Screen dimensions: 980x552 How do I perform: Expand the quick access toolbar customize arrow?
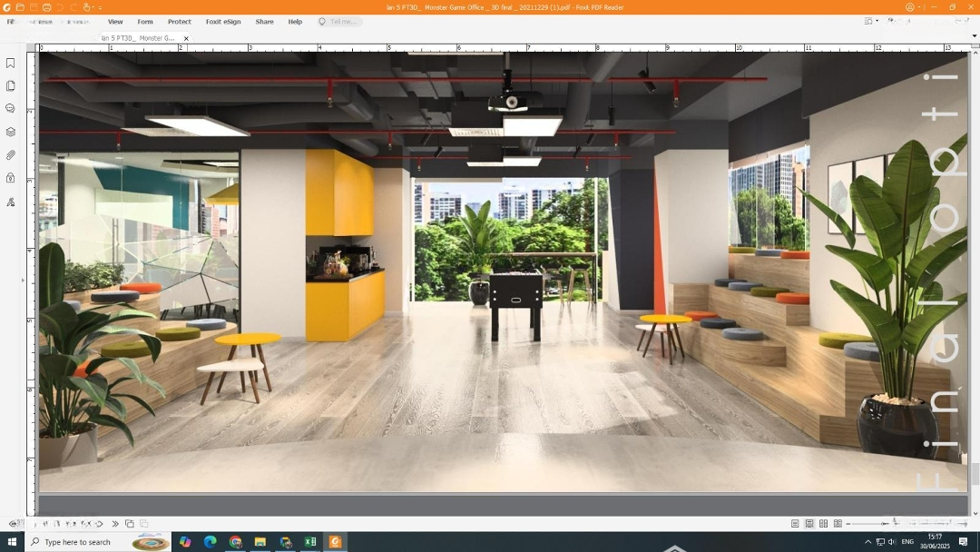click(x=100, y=7)
